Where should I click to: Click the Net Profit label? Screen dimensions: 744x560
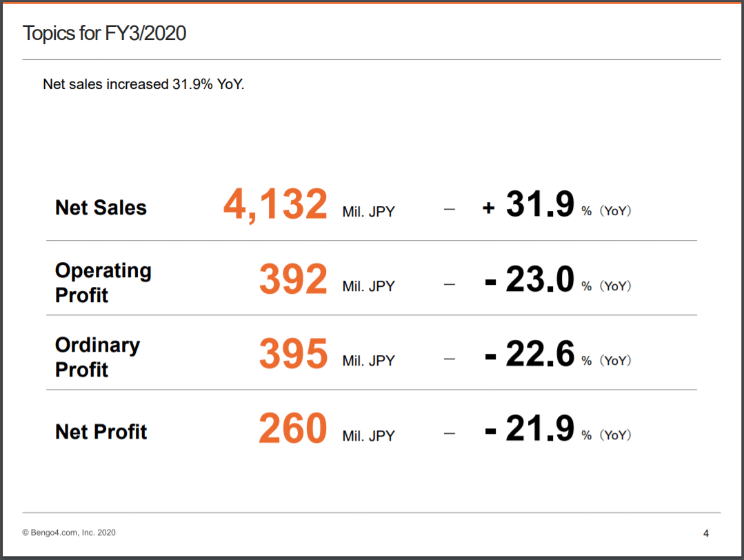click(x=101, y=432)
